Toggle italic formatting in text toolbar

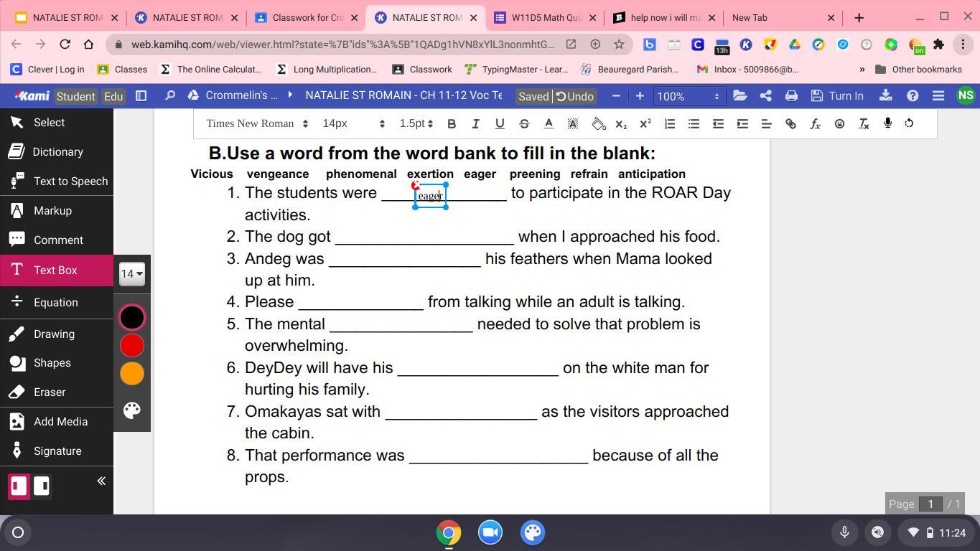point(475,123)
